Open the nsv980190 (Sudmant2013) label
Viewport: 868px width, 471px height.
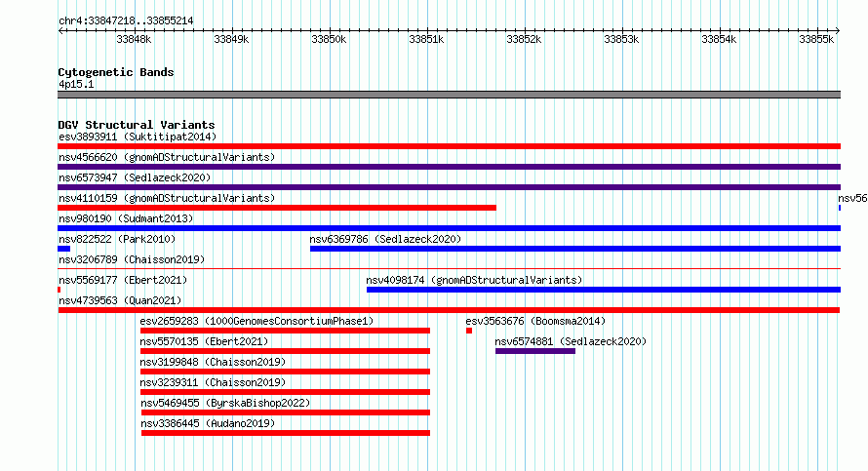click(126, 218)
